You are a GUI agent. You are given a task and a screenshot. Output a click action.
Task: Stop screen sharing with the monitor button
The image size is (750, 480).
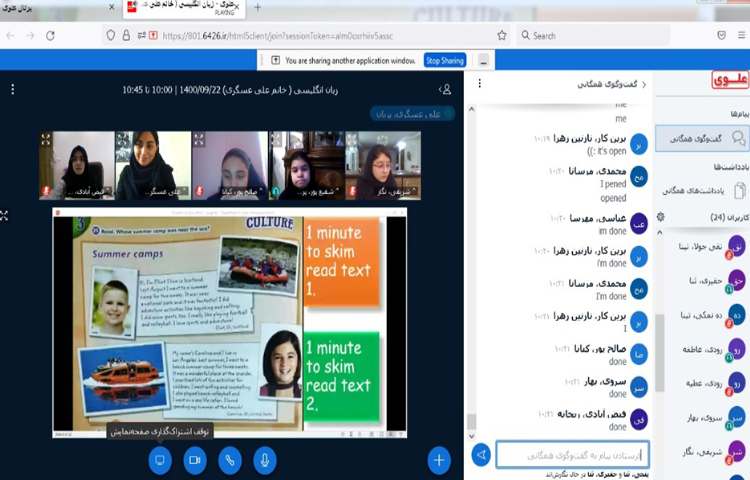point(160,460)
